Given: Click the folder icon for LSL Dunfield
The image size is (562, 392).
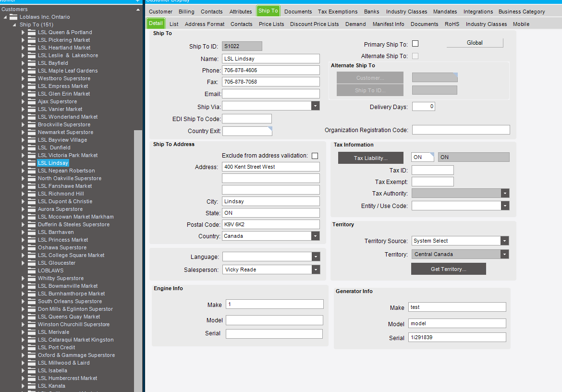Looking at the screenshot, I should (x=32, y=147).
